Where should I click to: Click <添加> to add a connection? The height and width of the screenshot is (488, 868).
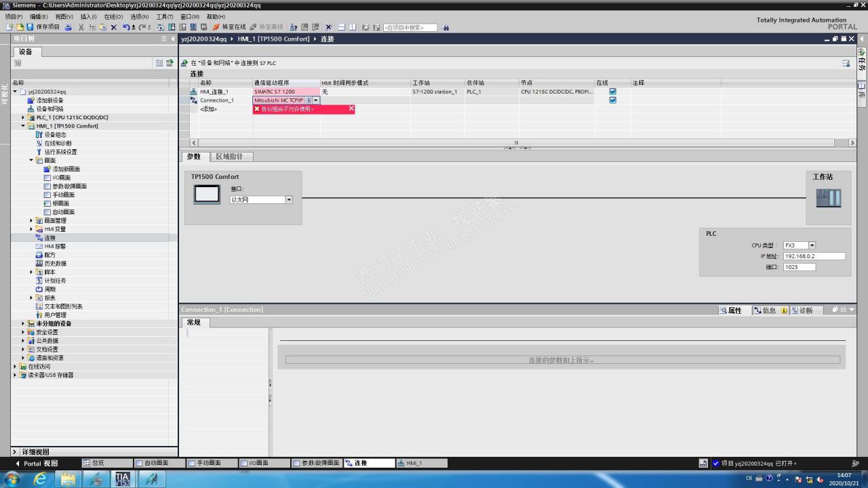pos(208,109)
